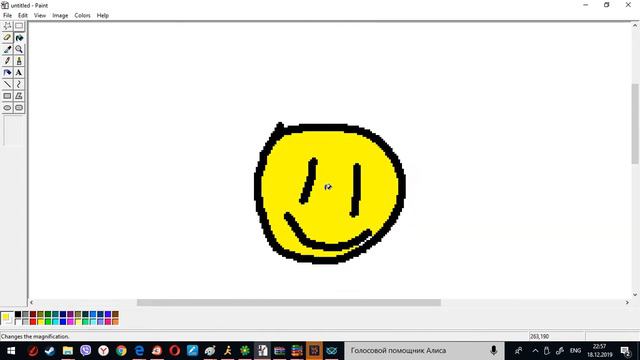Open File Explorer from the taskbar
The height and width of the screenshot is (360, 640).
coord(68,351)
